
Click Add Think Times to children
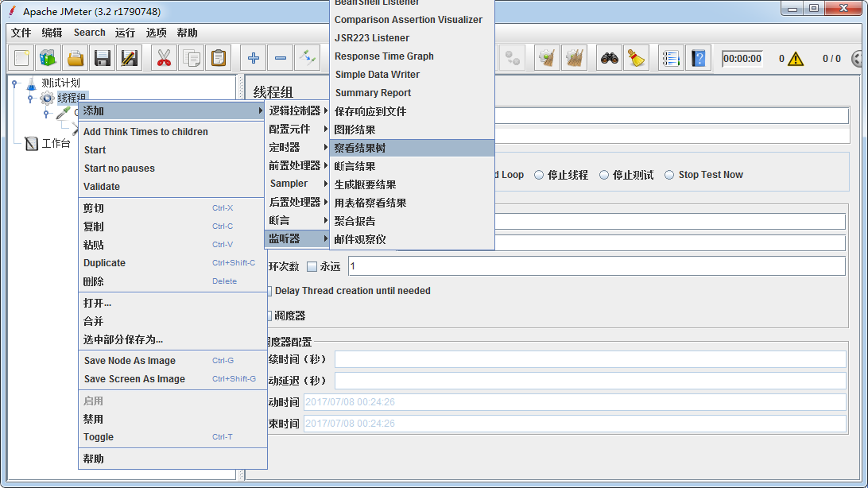[x=172, y=132]
